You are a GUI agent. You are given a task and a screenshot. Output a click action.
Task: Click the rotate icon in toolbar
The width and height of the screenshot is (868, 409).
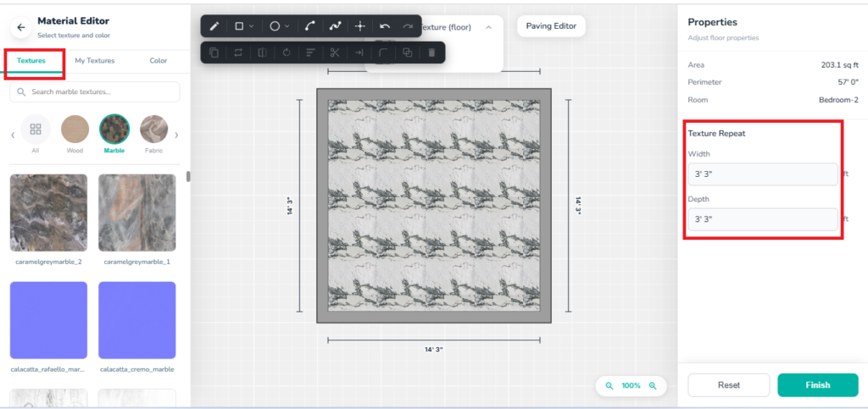click(x=287, y=53)
